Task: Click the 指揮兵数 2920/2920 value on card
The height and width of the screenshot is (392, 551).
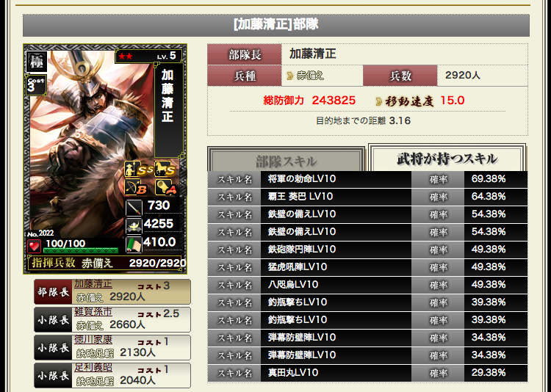Action: [x=157, y=263]
